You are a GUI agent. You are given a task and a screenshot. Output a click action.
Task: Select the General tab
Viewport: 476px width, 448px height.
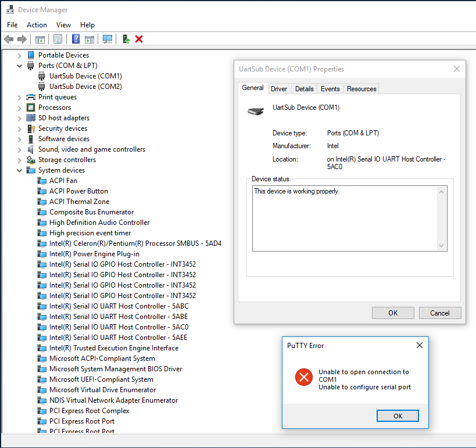click(x=253, y=88)
